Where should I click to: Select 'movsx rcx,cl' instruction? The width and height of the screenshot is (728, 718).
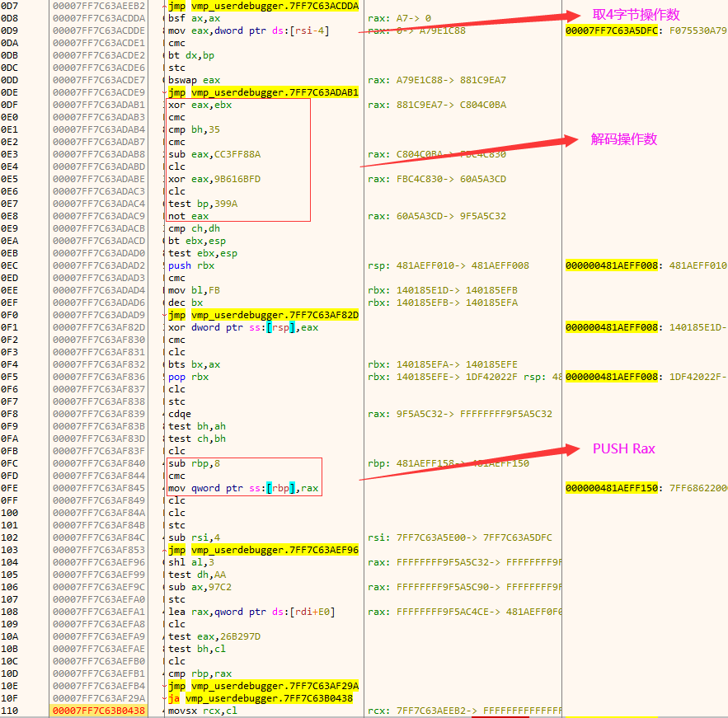coord(203,711)
